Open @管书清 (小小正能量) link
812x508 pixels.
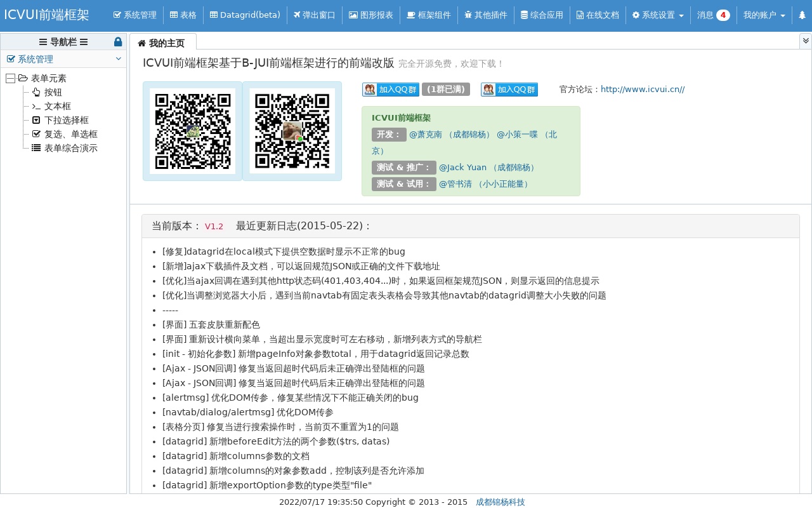(x=485, y=184)
